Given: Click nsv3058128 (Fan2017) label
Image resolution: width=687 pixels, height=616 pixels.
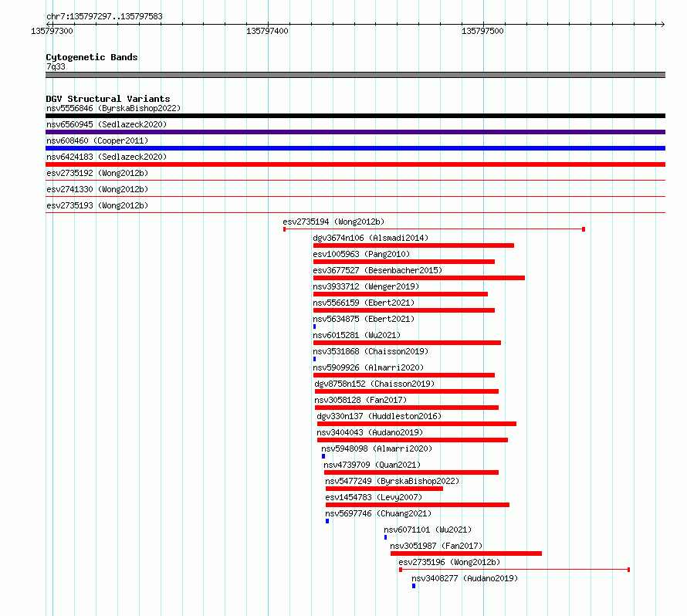Looking at the screenshot, I should click(360, 400).
